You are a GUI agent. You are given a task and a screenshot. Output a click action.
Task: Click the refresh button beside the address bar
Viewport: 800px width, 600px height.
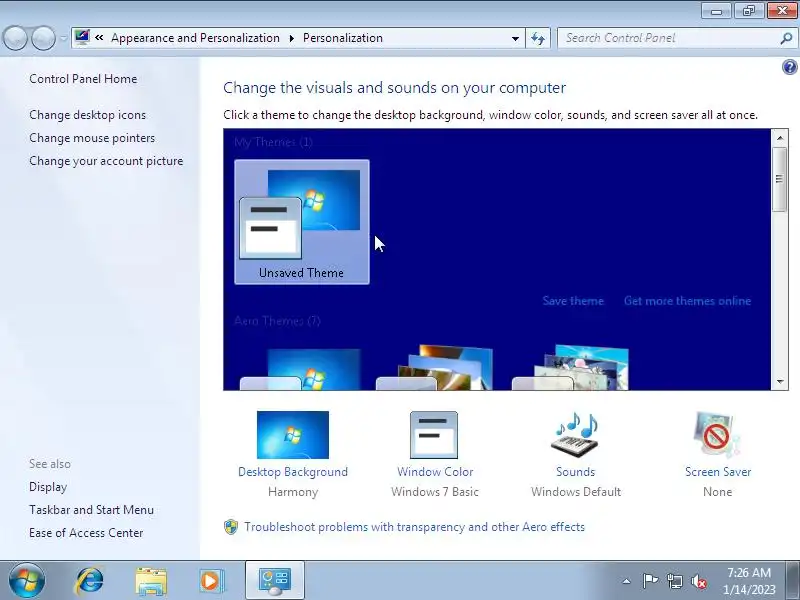click(x=538, y=38)
